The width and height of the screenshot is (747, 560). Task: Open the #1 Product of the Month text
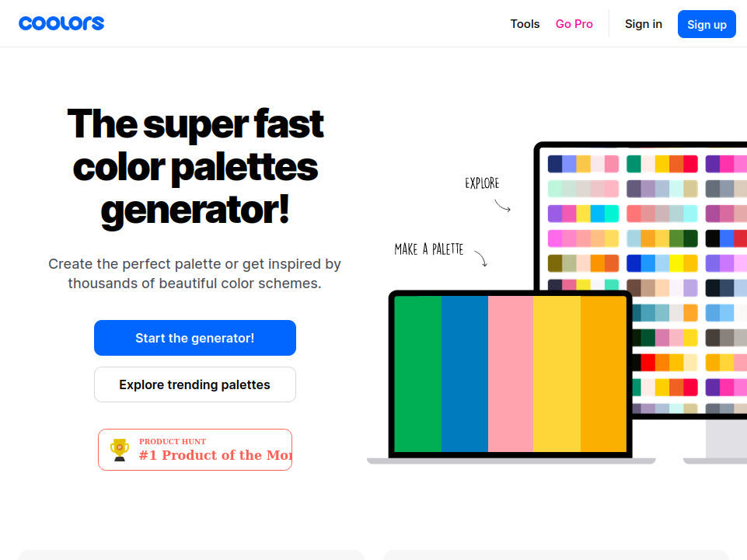215,455
